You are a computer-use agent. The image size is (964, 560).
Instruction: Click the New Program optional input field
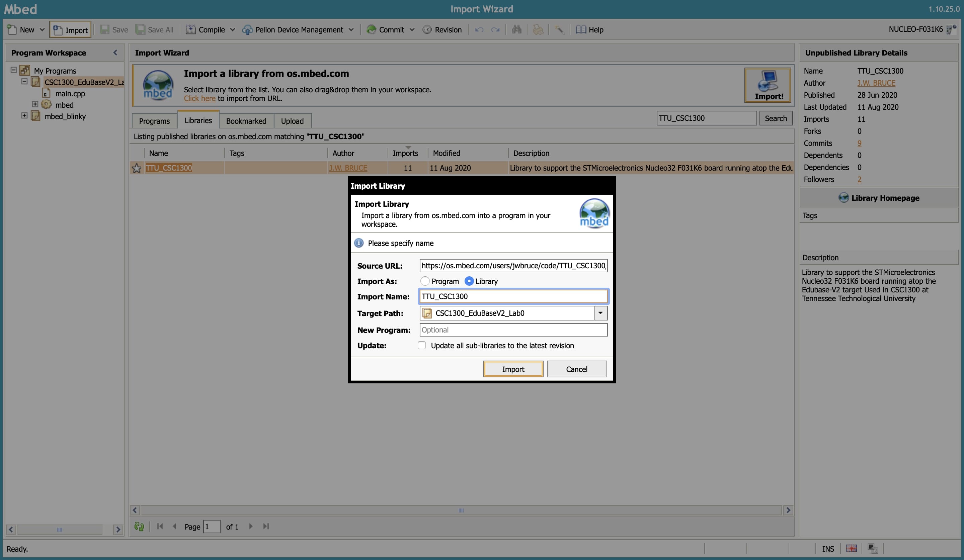coord(513,330)
